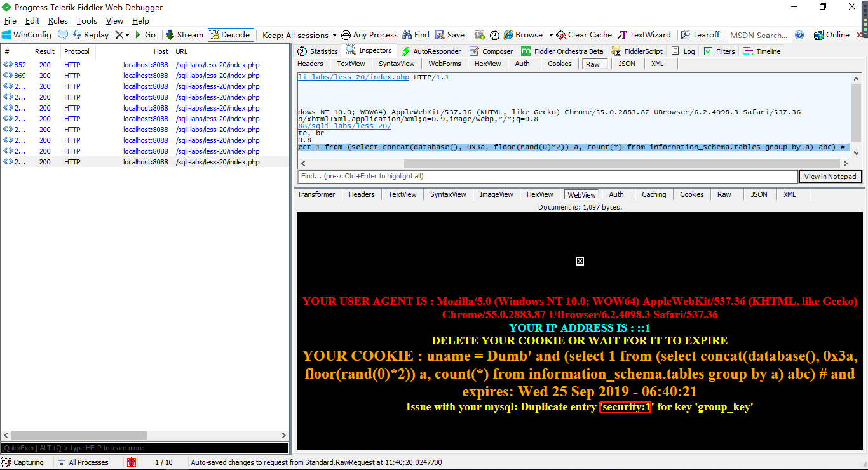The height and width of the screenshot is (470, 868).
Task: Open the Log tab
Action: point(683,51)
